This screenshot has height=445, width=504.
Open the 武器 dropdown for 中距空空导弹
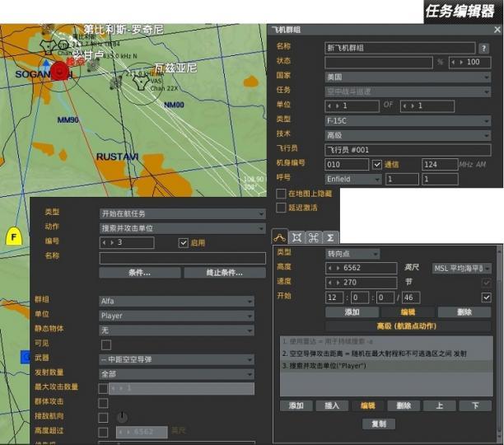[176, 358]
